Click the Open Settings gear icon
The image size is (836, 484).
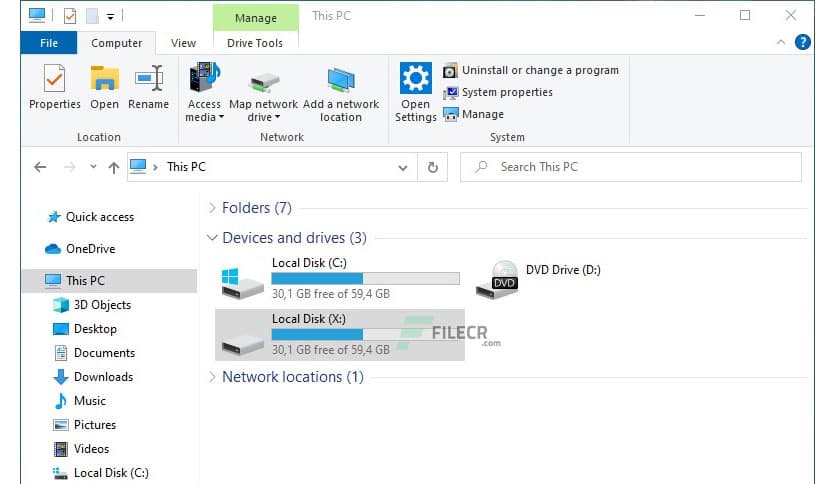(x=416, y=78)
